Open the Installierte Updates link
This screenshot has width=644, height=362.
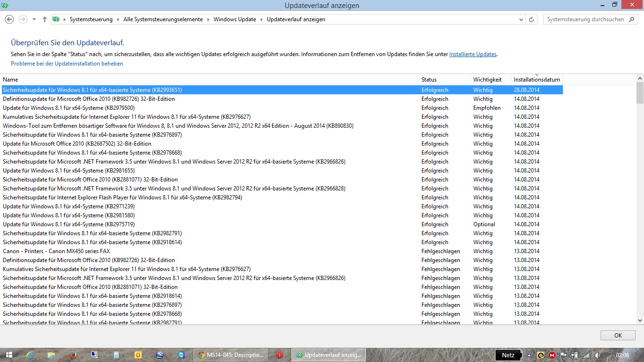coord(473,54)
